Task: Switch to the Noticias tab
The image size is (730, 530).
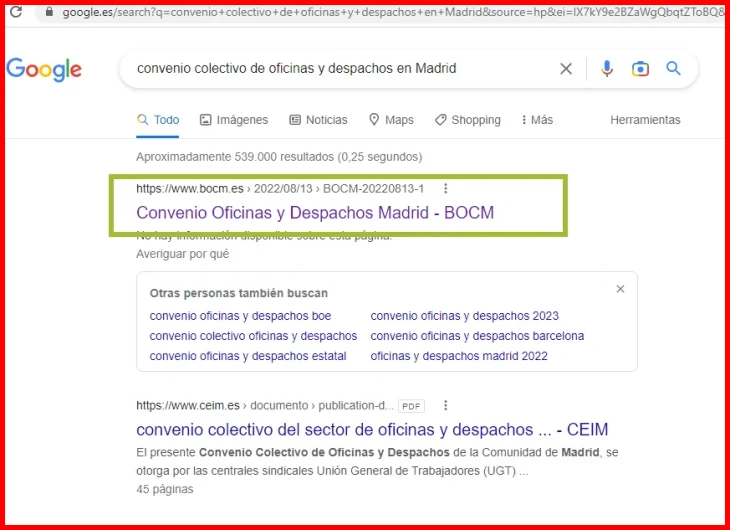Action: click(x=318, y=120)
